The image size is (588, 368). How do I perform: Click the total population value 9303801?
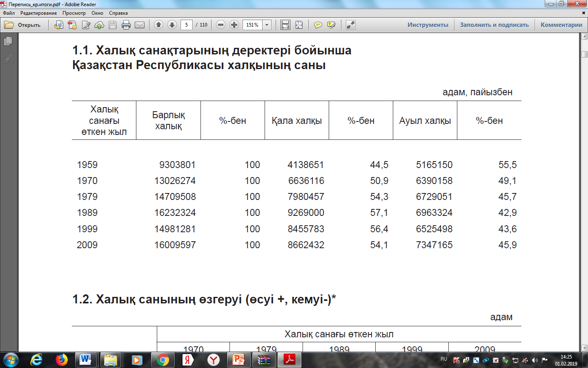[x=177, y=165]
